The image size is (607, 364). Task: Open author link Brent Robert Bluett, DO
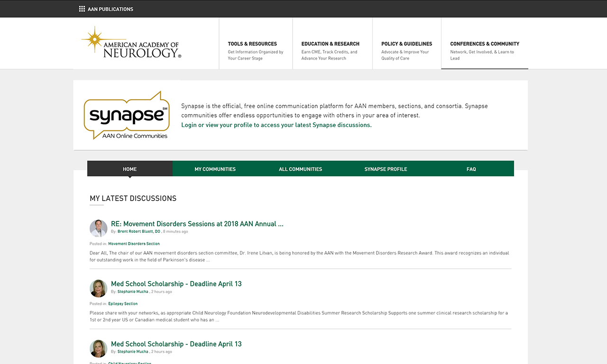(139, 232)
